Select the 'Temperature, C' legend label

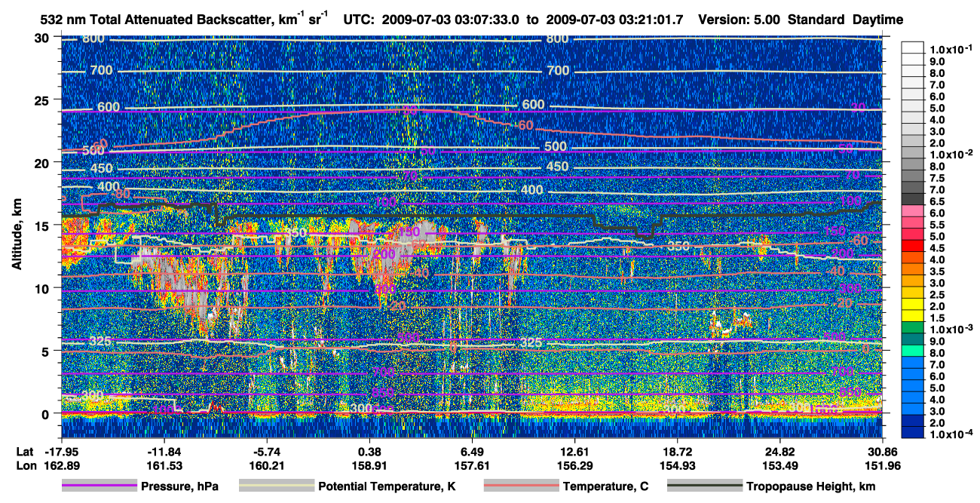(x=605, y=486)
